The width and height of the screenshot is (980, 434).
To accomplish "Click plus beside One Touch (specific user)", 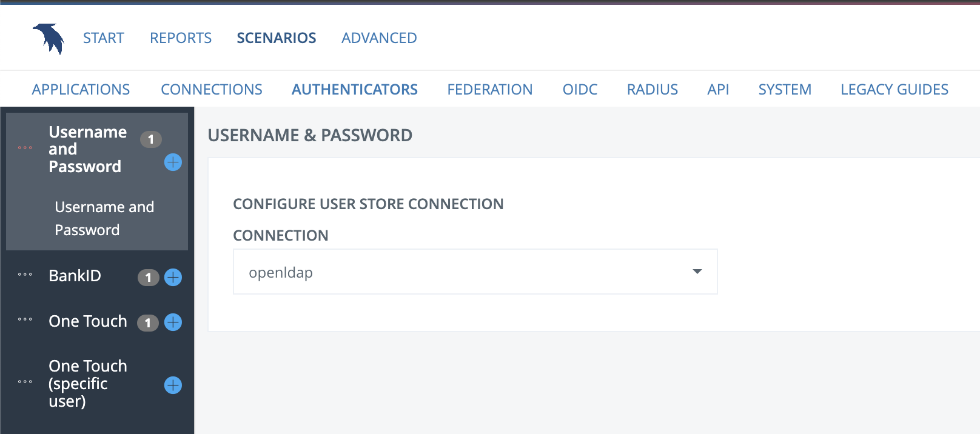I will tap(173, 385).
